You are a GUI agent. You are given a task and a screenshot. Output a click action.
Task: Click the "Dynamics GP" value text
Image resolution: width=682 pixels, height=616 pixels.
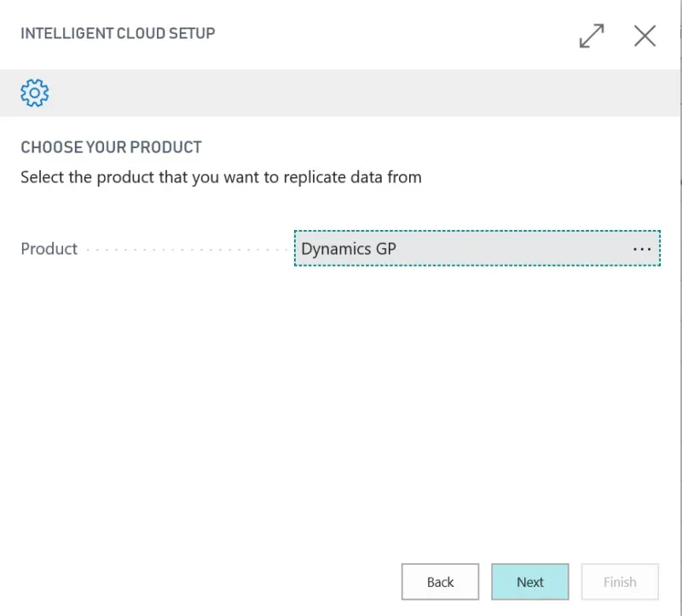pos(349,249)
